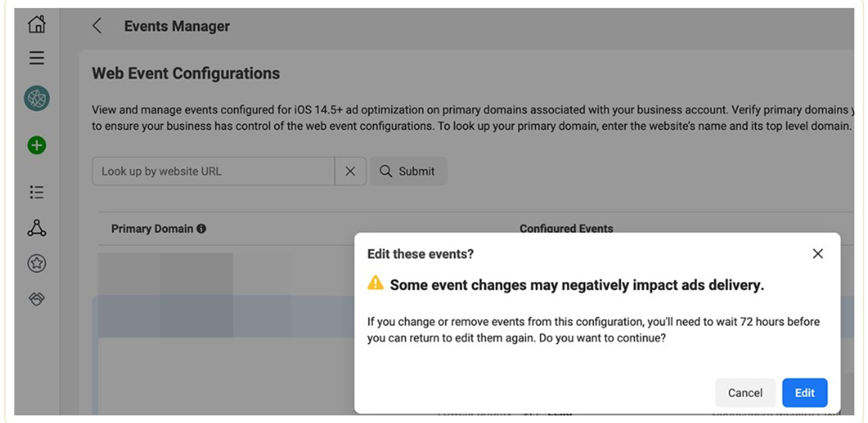
Task: Click the Home icon in the sidebar
Action: 37,24
